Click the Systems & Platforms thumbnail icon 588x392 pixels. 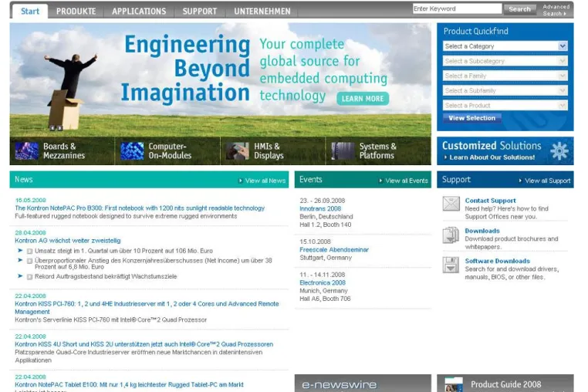[343, 150]
